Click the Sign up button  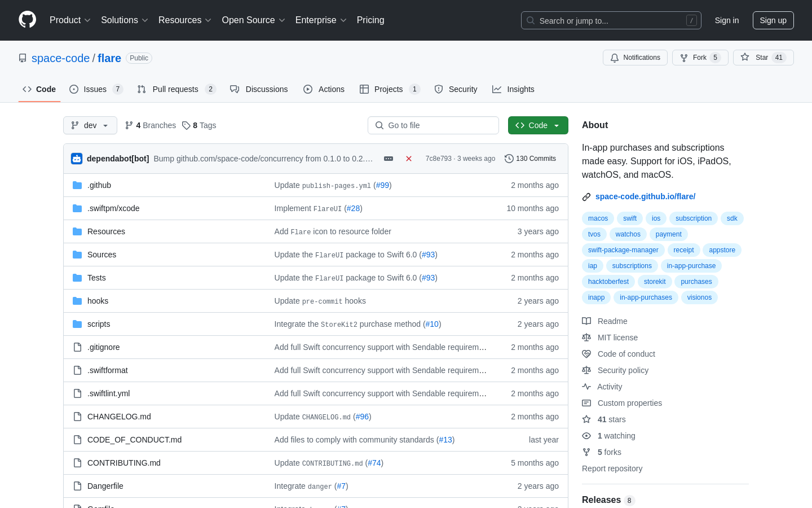(x=773, y=20)
